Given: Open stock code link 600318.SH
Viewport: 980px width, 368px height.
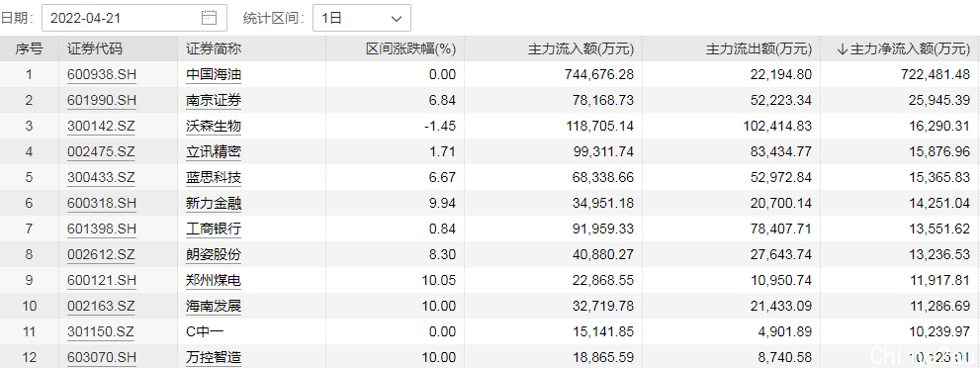Looking at the screenshot, I should (101, 203).
